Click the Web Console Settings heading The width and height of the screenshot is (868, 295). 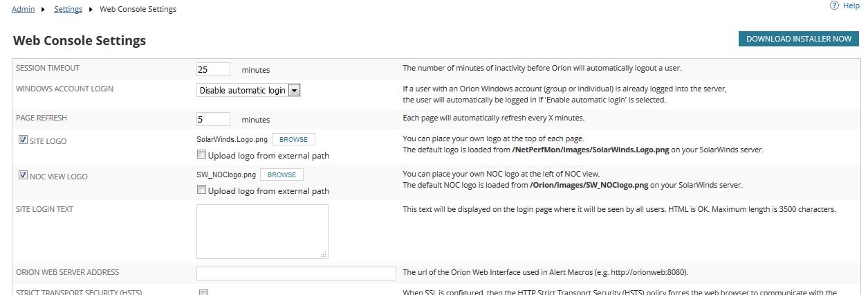(x=80, y=40)
